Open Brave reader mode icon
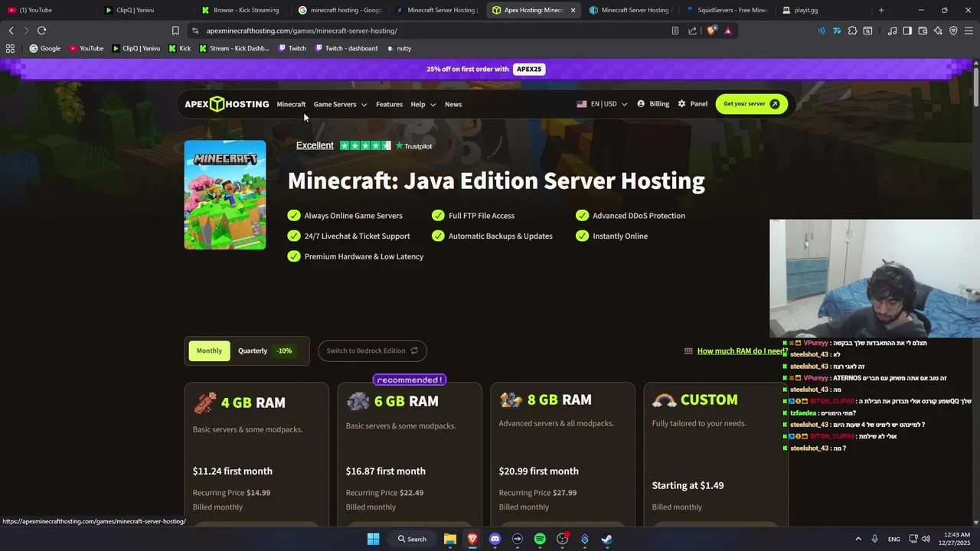980x551 pixels. (675, 31)
